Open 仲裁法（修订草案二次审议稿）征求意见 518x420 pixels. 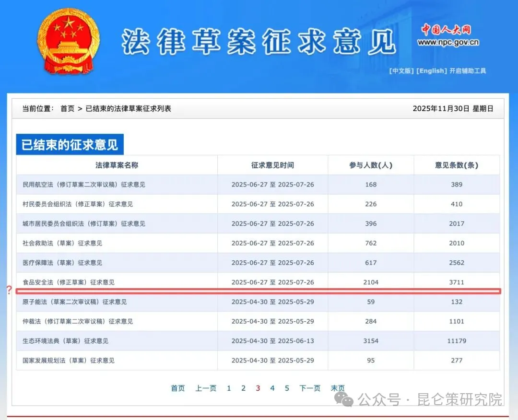(x=78, y=321)
